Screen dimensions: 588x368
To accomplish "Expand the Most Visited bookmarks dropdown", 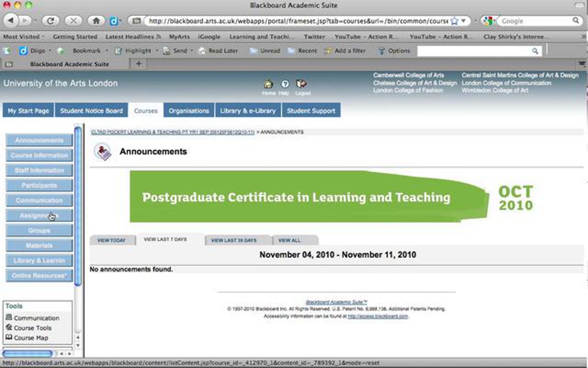I will coord(43,37).
